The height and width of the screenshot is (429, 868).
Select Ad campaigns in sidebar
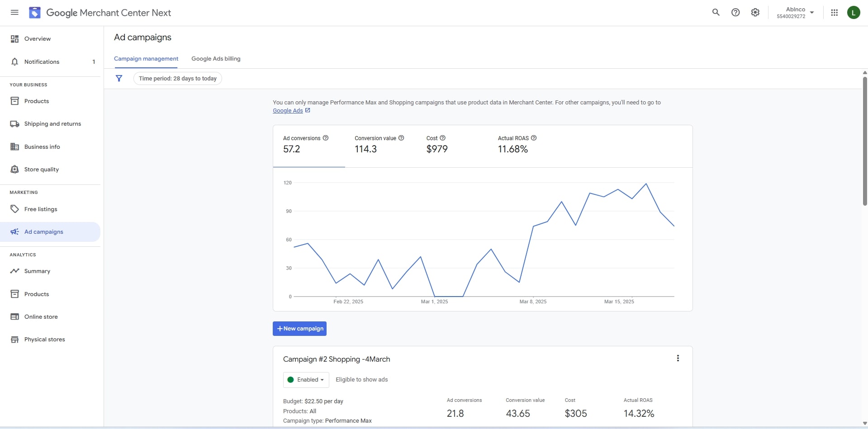point(50,232)
